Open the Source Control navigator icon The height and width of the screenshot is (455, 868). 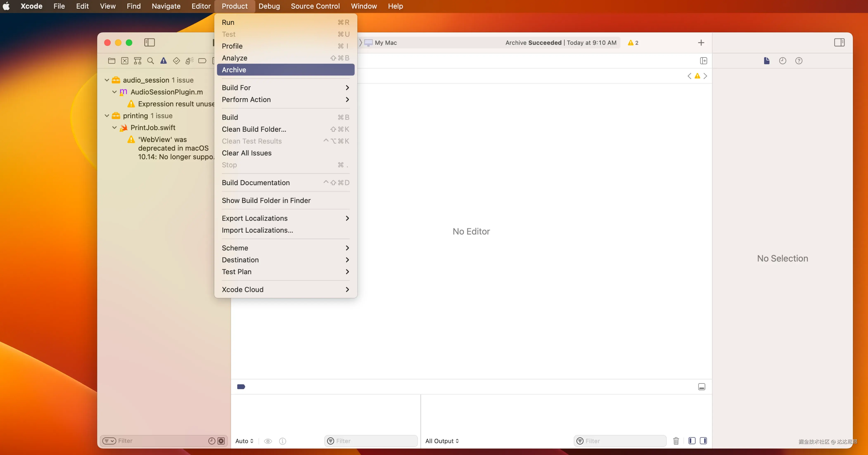[x=125, y=61]
